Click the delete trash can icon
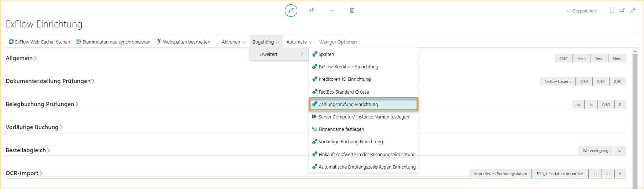The height and width of the screenshot is (189, 644). 352,10
